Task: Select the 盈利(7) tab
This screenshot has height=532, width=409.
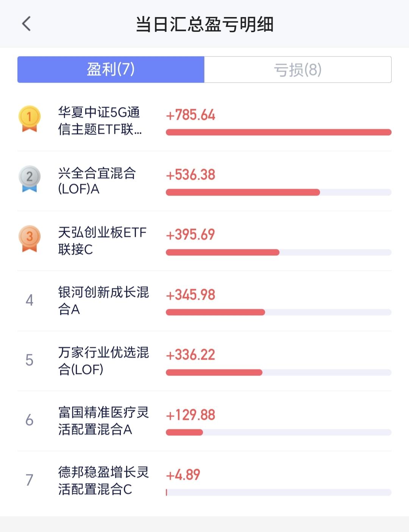Action: click(111, 70)
